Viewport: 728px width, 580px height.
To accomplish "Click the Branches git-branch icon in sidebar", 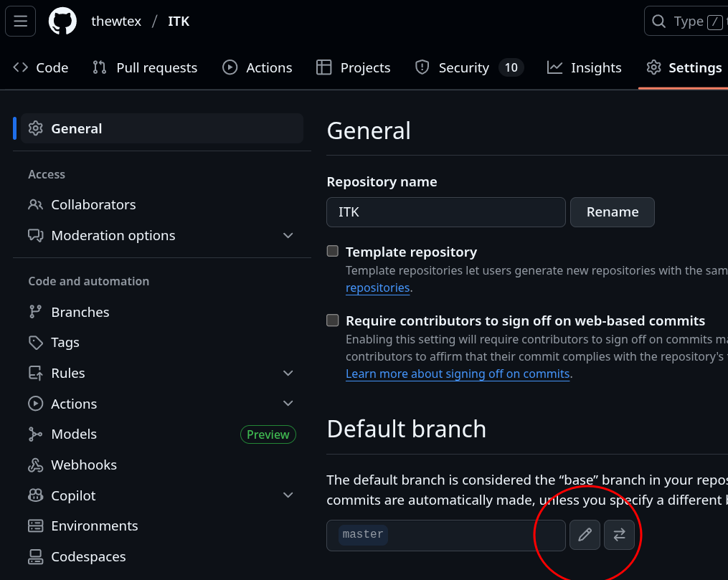I will pos(35,312).
